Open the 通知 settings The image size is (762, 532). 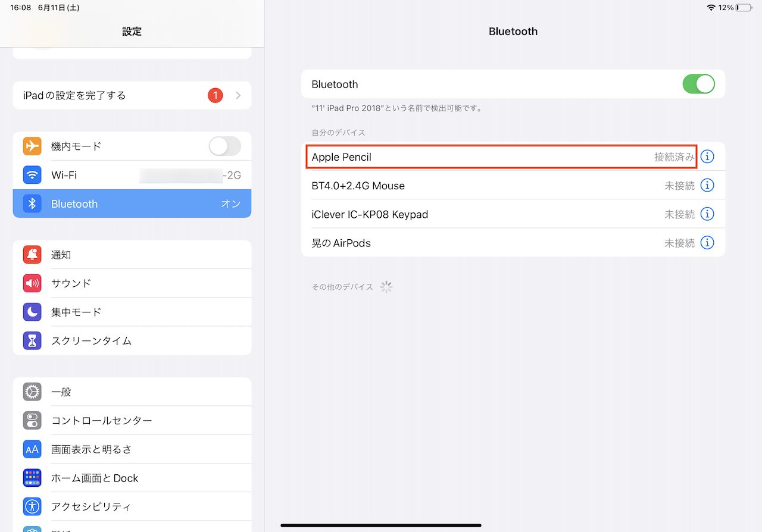pos(132,255)
